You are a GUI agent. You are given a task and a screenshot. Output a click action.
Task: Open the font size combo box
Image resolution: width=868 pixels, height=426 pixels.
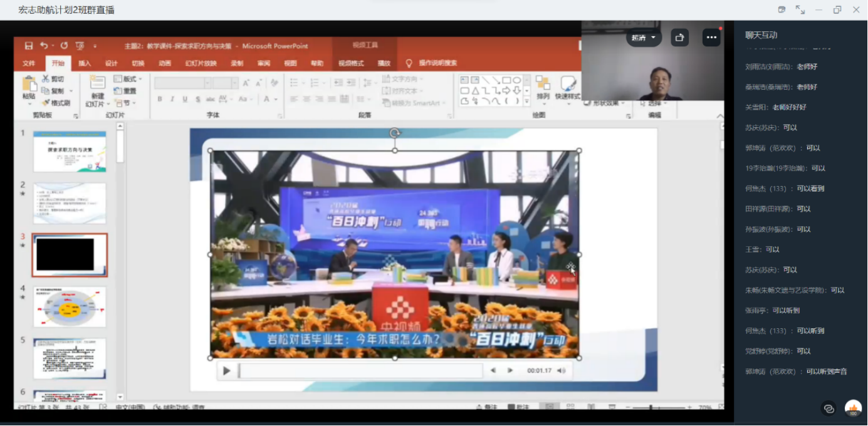224,83
